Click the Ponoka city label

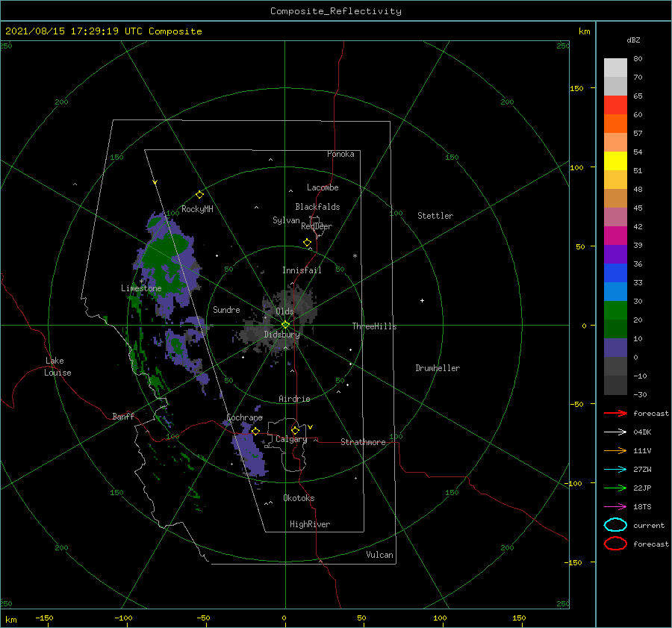pos(340,154)
